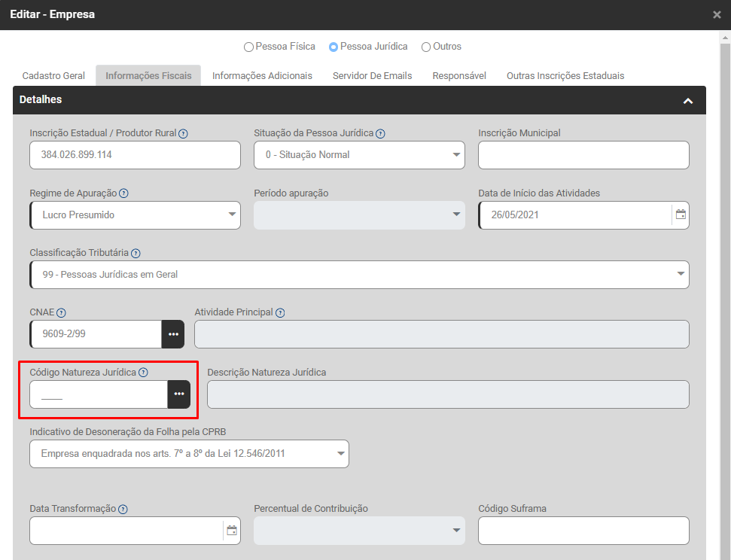Screen dimensions: 731x560
Task: Open the Data Transformação calendar picker
Action: click(x=232, y=530)
